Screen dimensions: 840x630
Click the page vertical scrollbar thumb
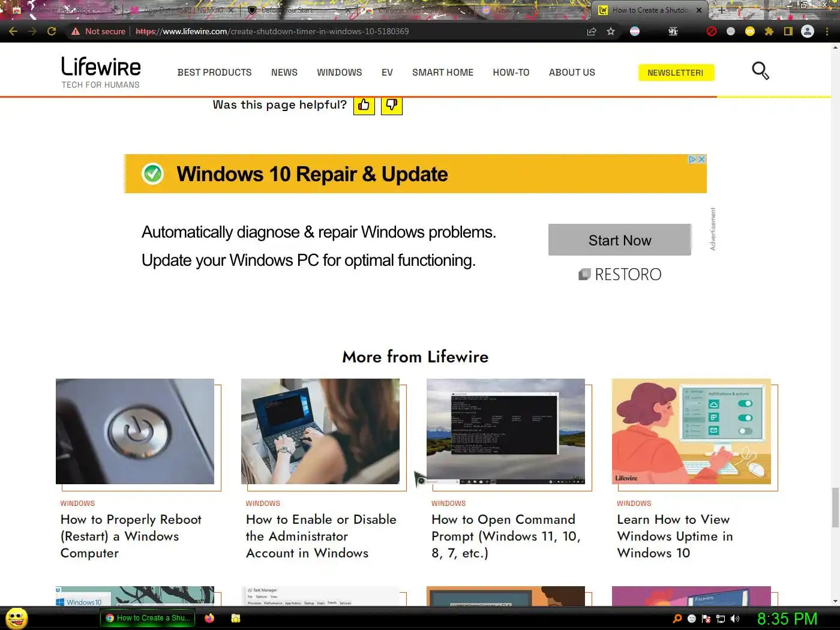(x=835, y=508)
